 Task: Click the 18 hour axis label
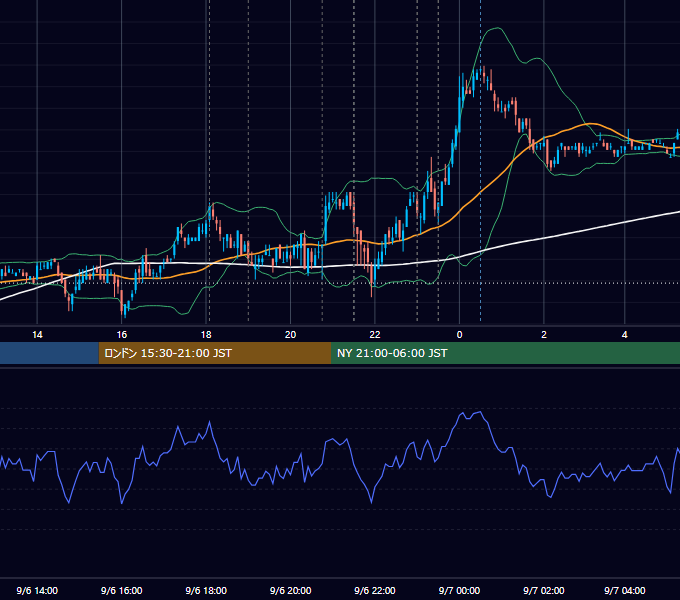click(x=206, y=335)
